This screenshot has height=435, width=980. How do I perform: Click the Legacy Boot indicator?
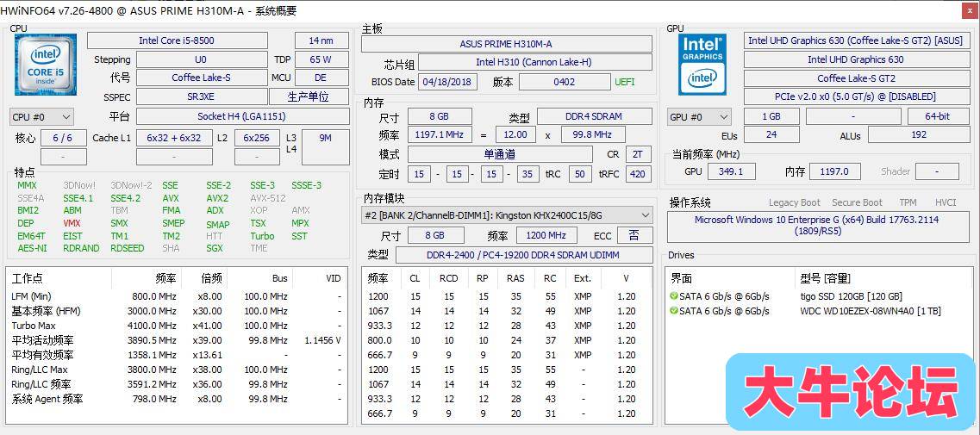click(x=795, y=202)
